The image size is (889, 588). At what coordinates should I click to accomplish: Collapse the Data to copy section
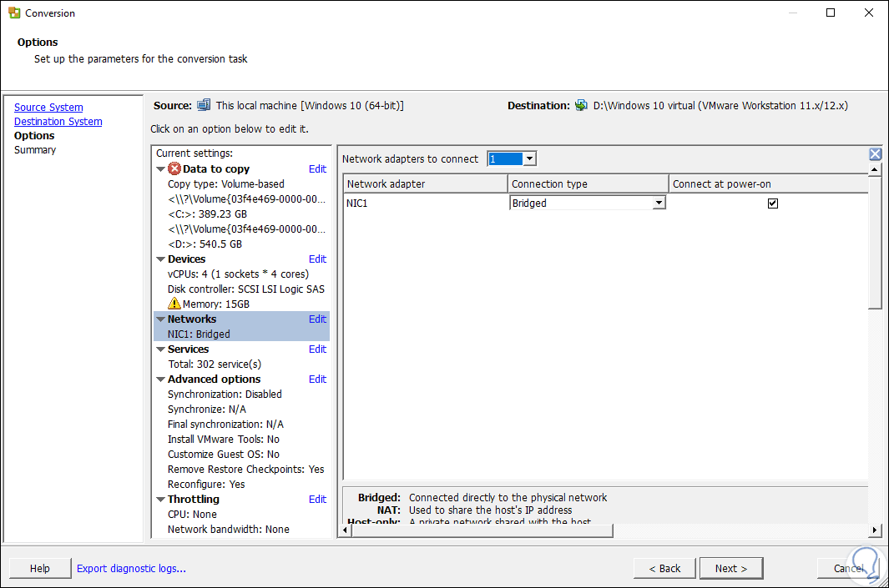(x=161, y=169)
